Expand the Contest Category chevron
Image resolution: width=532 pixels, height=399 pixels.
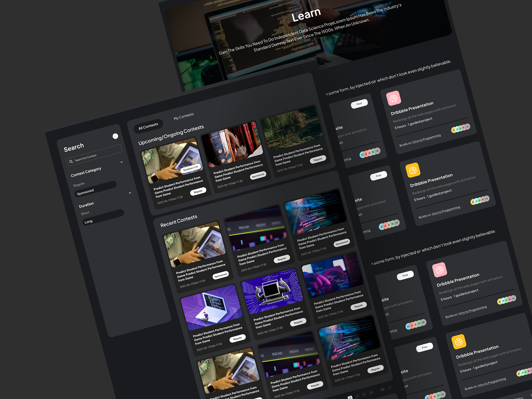pos(130,193)
